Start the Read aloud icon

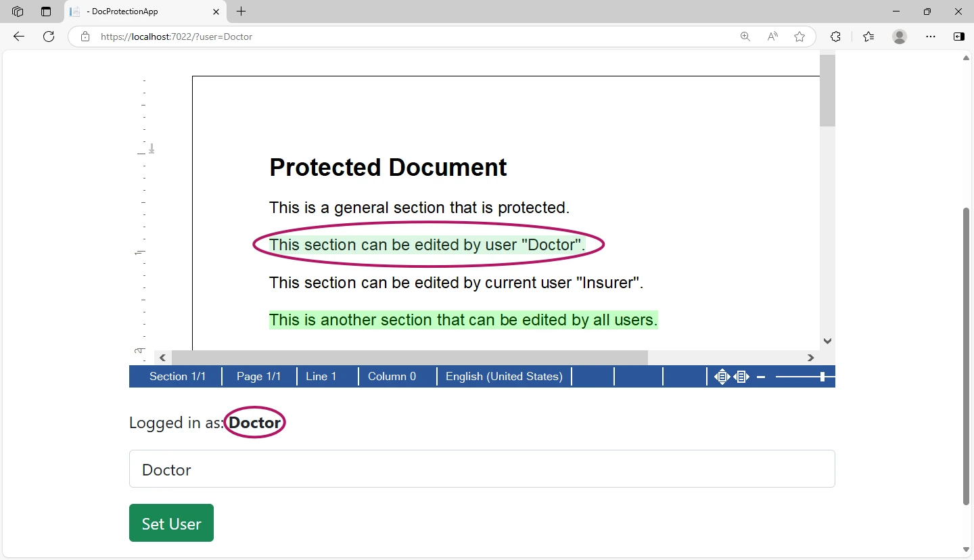pyautogui.click(x=772, y=37)
